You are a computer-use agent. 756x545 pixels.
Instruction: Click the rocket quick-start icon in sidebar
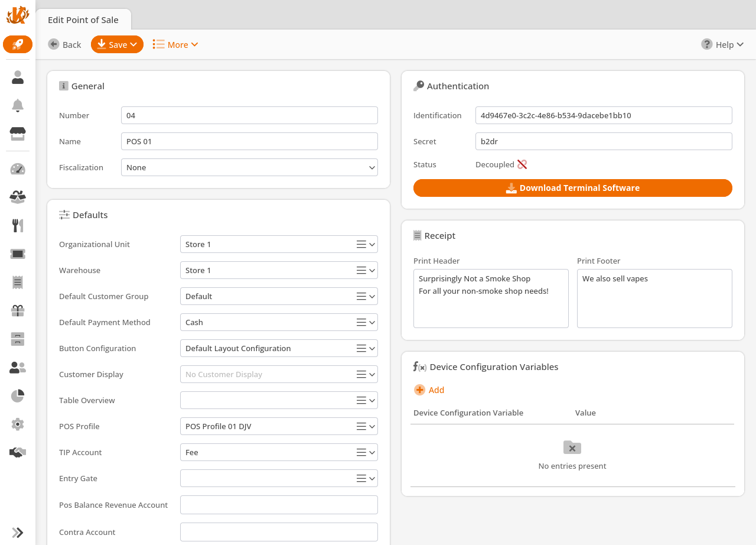pyautogui.click(x=18, y=44)
